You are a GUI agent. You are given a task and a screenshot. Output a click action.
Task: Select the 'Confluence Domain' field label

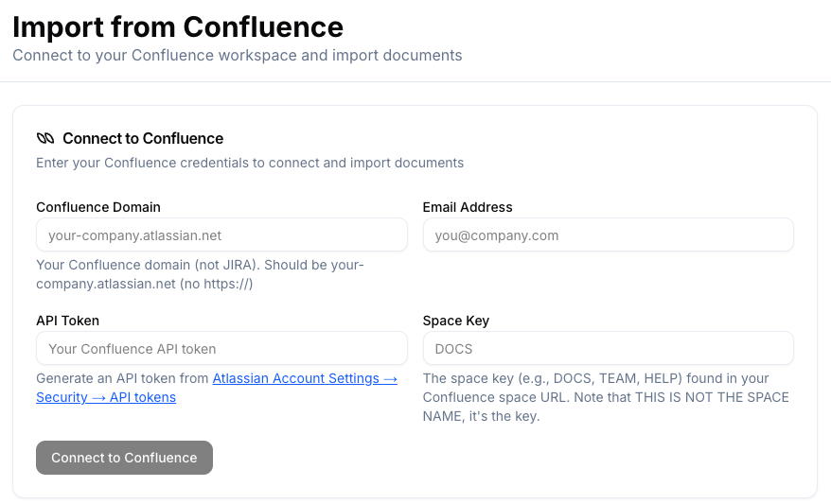coord(98,207)
